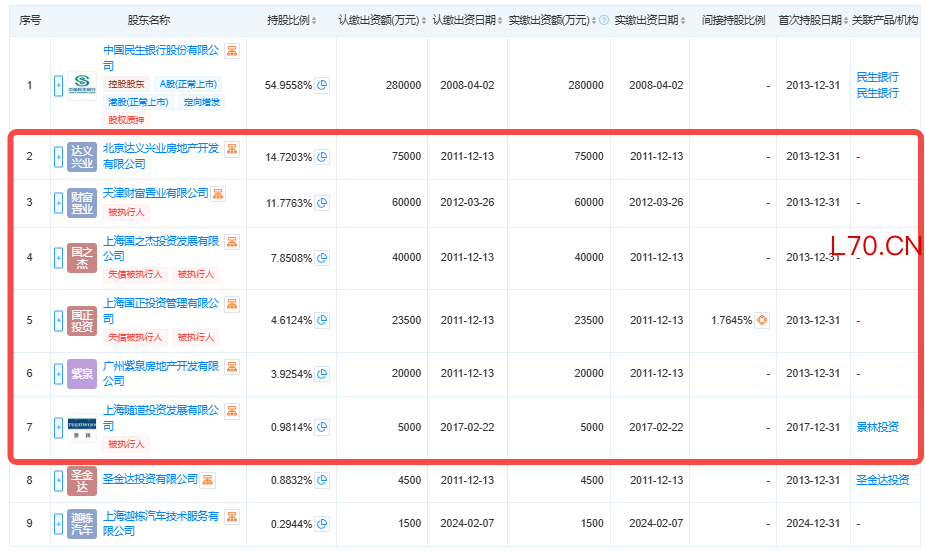926x552 pixels.
Task: Click the pie chart icon next to 11.7763%
Action: click(322, 203)
